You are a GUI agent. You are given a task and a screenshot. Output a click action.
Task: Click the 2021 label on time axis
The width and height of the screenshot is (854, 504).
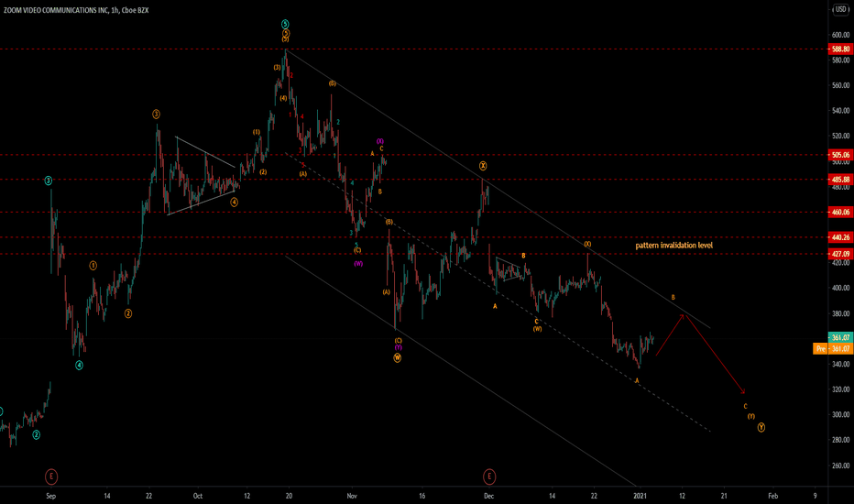(x=640, y=496)
